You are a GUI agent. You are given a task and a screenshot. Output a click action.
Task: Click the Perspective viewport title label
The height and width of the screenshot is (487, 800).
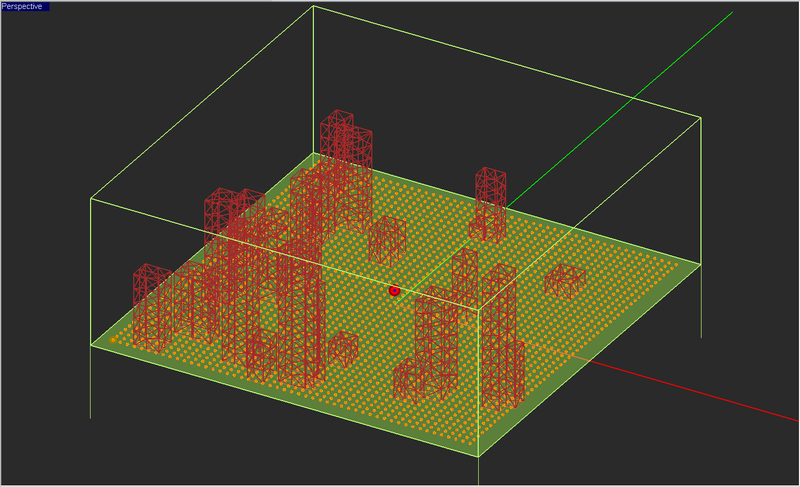[x=25, y=7]
